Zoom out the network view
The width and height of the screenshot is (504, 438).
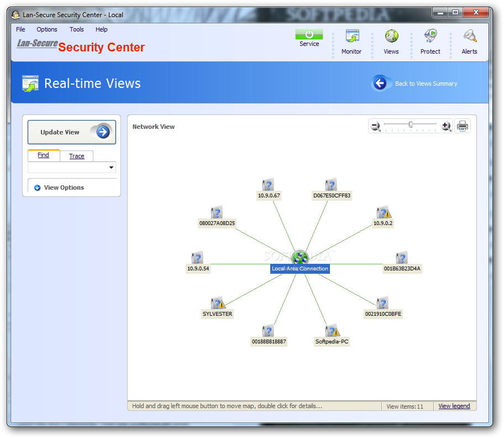coord(375,126)
